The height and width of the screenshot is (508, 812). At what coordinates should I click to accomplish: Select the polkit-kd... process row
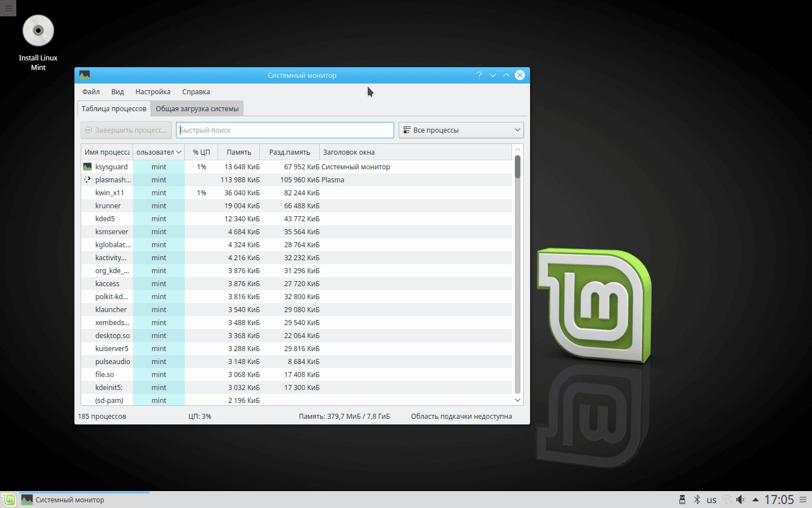(297, 296)
